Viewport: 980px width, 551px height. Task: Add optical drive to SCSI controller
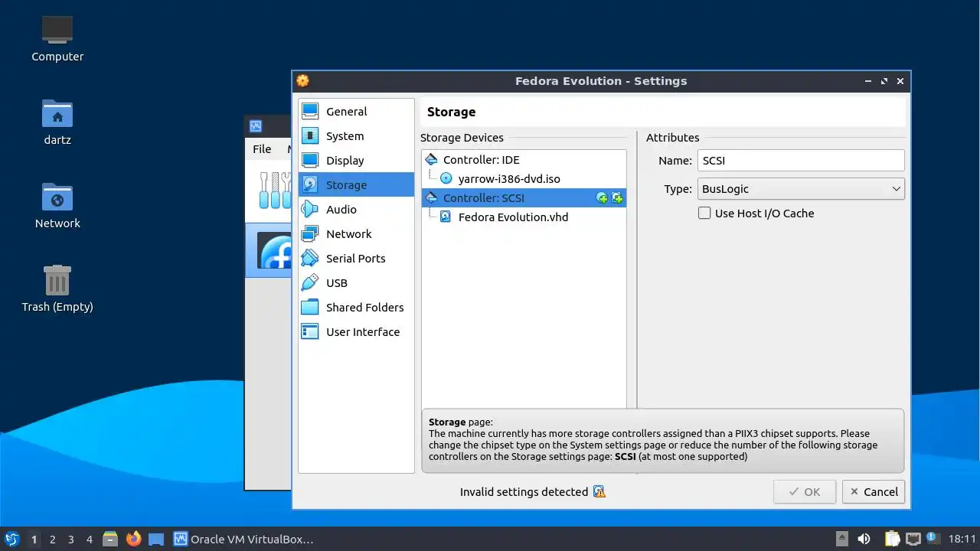click(603, 198)
